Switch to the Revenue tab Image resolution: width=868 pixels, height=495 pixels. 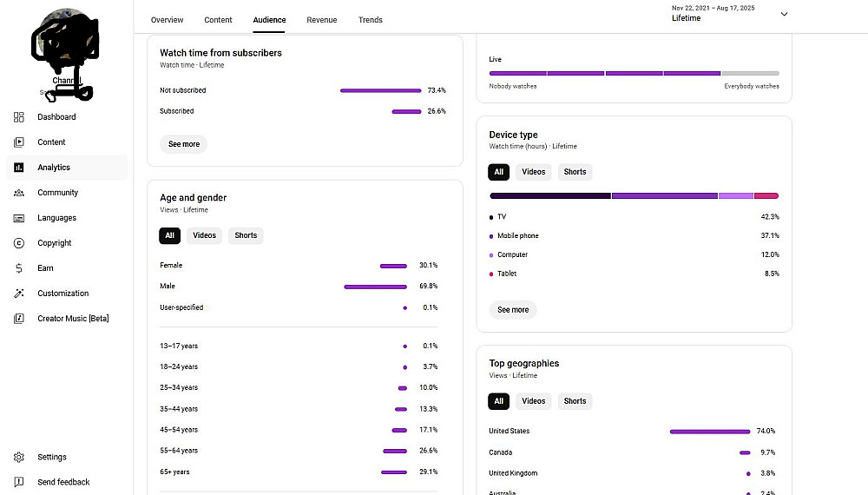click(x=321, y=20)
